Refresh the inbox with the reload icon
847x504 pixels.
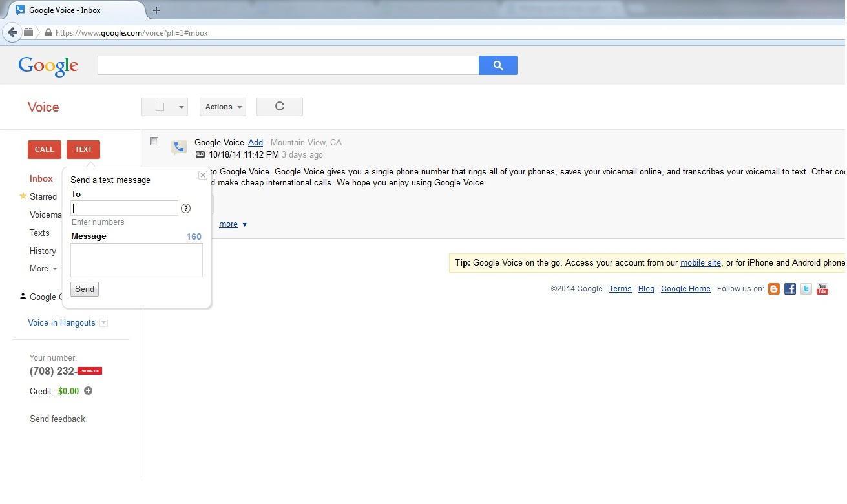tap(279, 106)
